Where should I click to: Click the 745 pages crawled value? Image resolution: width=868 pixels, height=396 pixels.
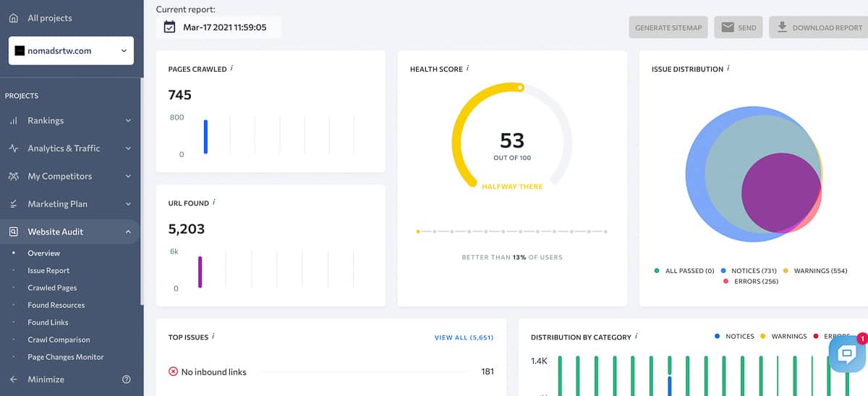point(180,94)
